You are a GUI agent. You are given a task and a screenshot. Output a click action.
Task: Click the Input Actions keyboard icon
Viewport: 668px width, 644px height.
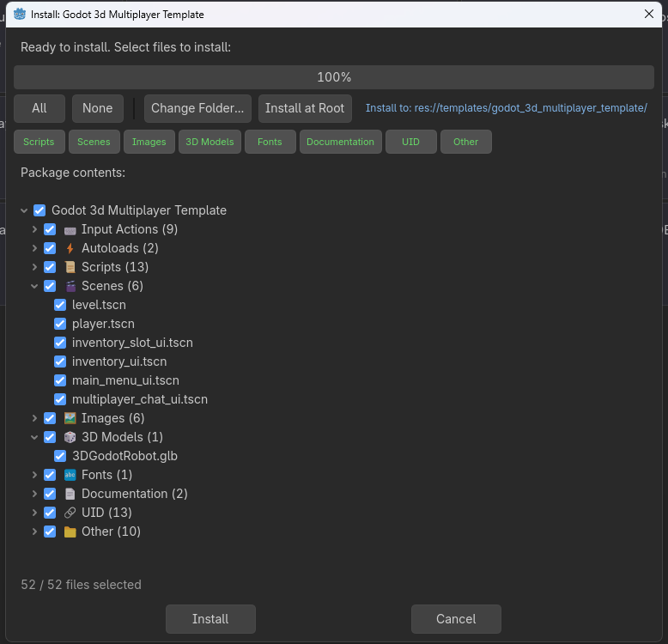70,230
